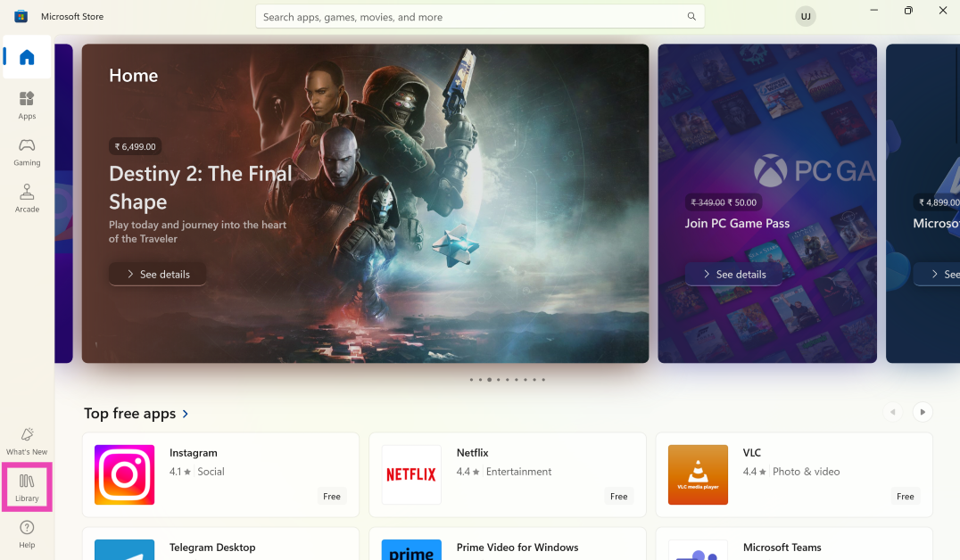
Task: Open the Library section
Action: pos(27,487)
